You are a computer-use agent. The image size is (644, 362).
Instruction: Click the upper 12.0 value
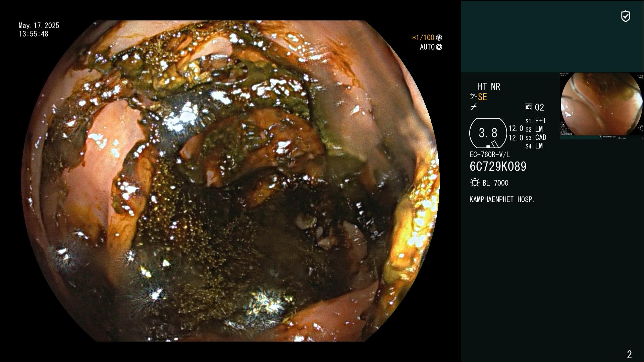(516, 128)
